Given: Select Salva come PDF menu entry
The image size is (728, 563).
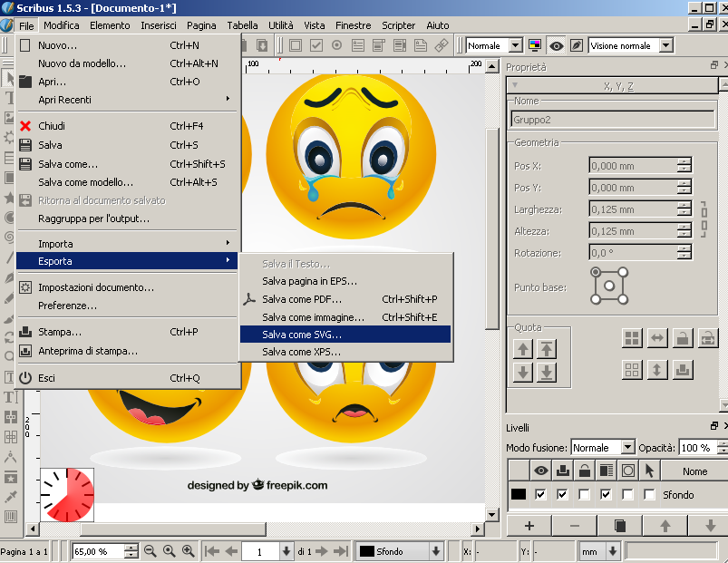Looking at the screenshot, I should tap(345, 299).
